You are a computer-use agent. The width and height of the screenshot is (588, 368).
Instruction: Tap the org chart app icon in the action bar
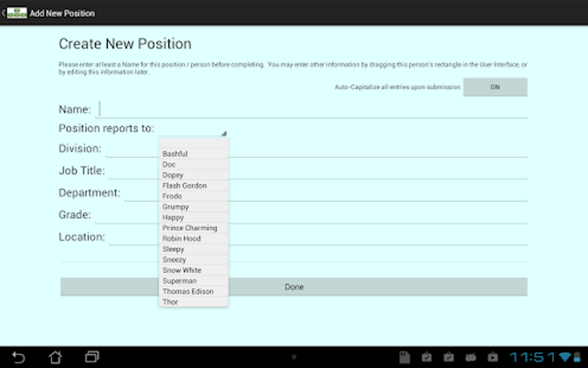point(17,12)
